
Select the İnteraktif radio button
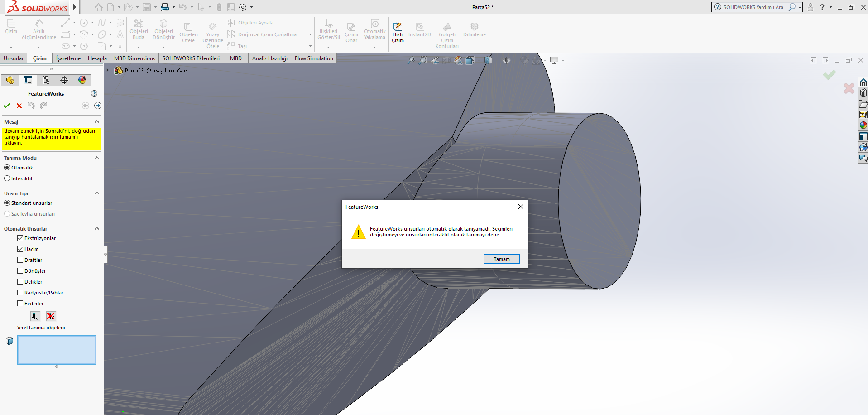pyautogui.click(x=7, y=179)
